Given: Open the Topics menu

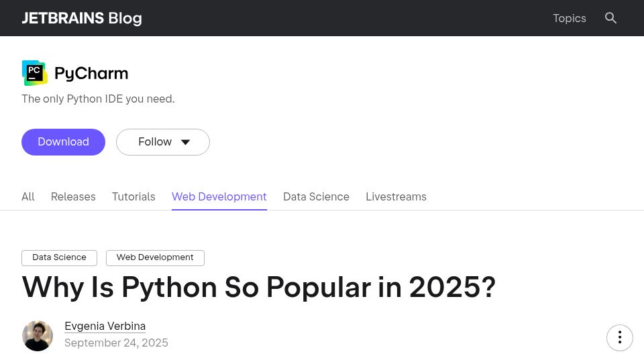Looking at the screenshot, I should click(570, 18).
